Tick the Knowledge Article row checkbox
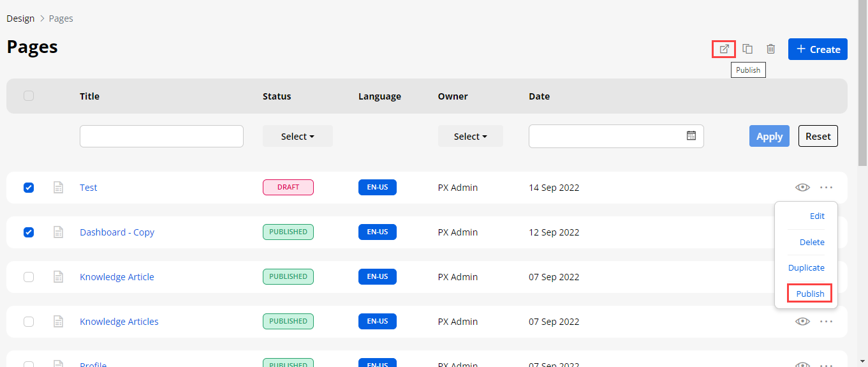The width and height of the screenshot is (868, 367). coord(29,277)
